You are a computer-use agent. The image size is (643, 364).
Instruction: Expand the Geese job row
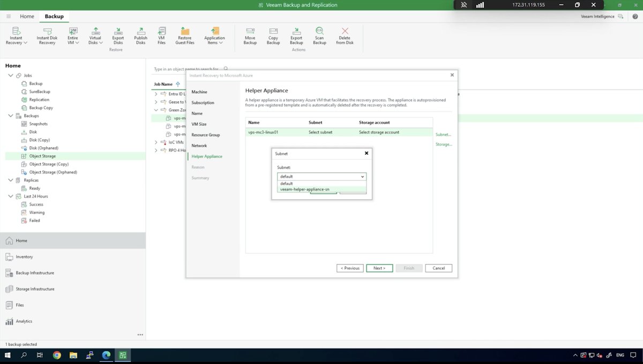pos(156,102)
